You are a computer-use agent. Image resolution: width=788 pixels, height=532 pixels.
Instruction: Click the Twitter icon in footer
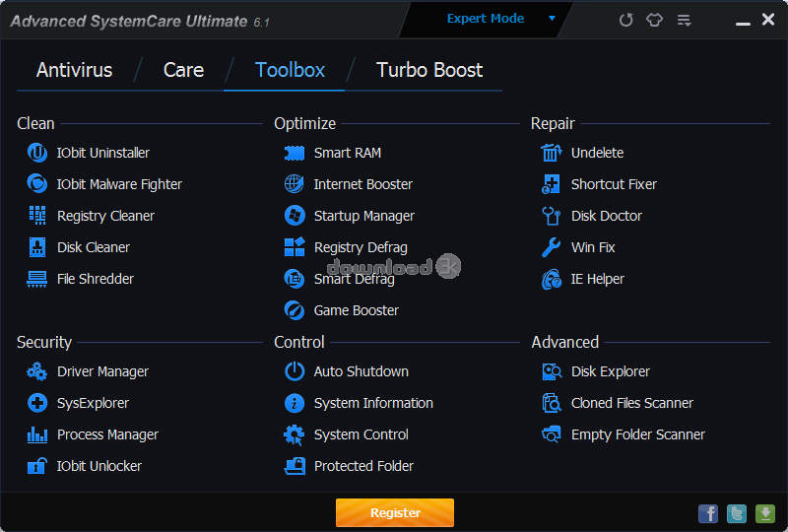click(736, 514)
